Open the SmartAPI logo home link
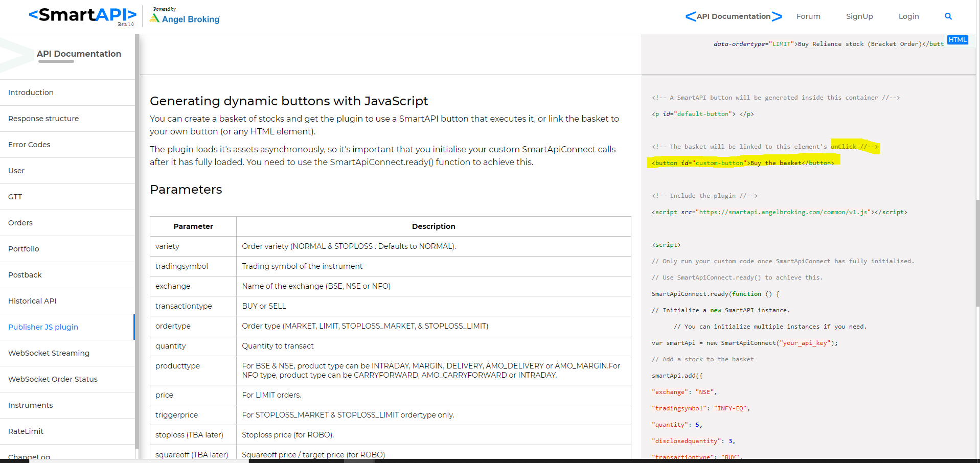980x463 pixels. coord(82,15)
